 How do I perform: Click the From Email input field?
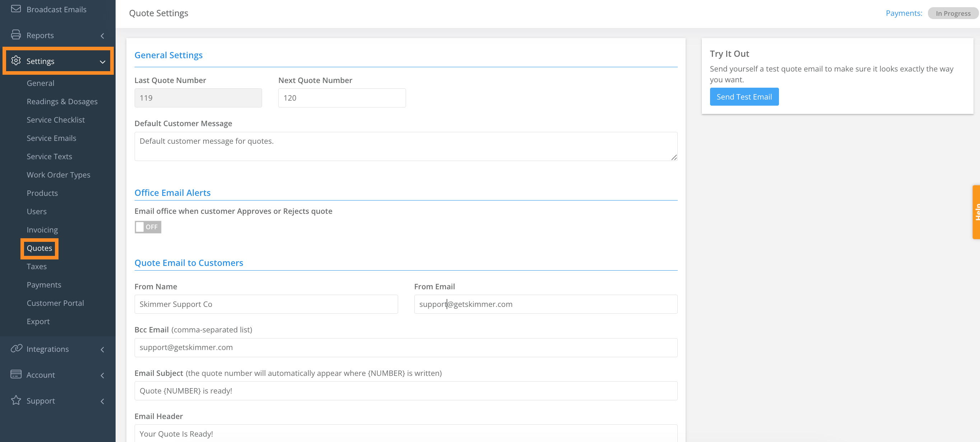[545, 304]
